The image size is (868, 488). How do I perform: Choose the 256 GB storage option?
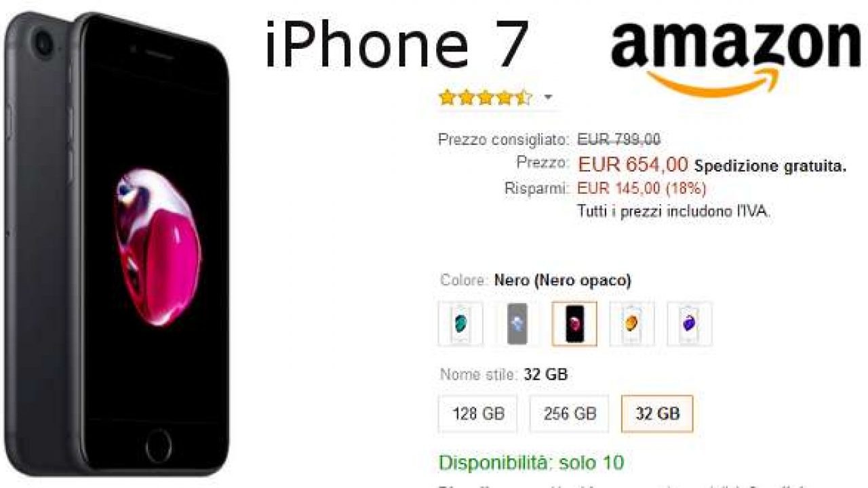click(x=570, y=413)
